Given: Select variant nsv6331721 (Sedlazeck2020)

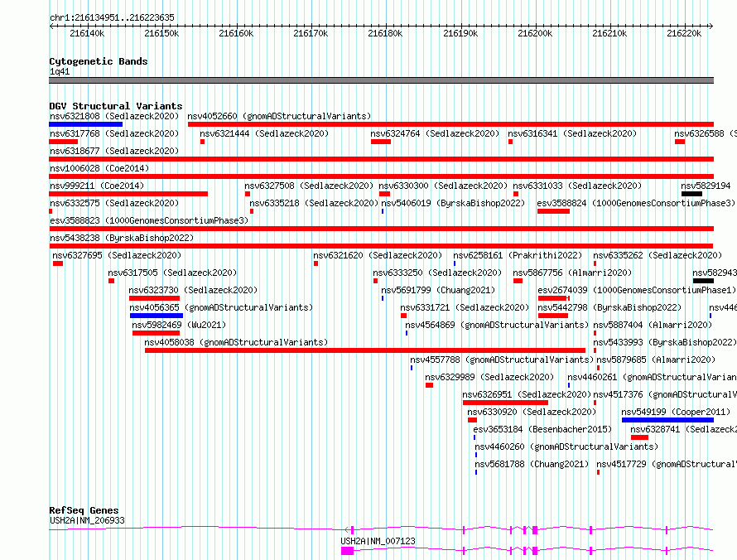Looking at the screenshot, I should [465, 307].
